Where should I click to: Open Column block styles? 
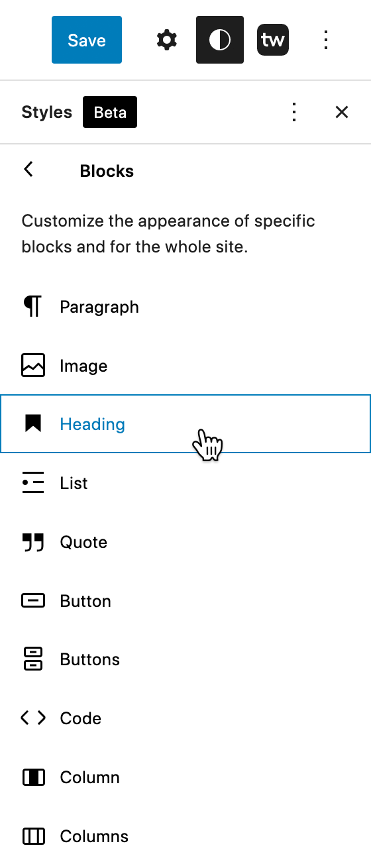[185, 777]
